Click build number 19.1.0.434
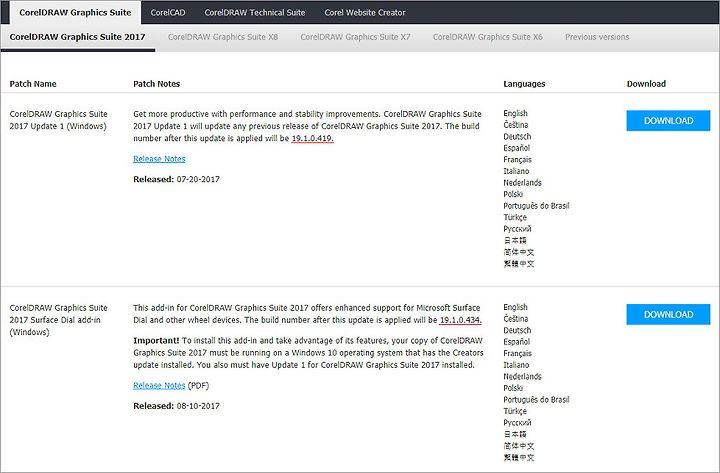Viewport: 720px width, 473px height. tap(461, 320)
